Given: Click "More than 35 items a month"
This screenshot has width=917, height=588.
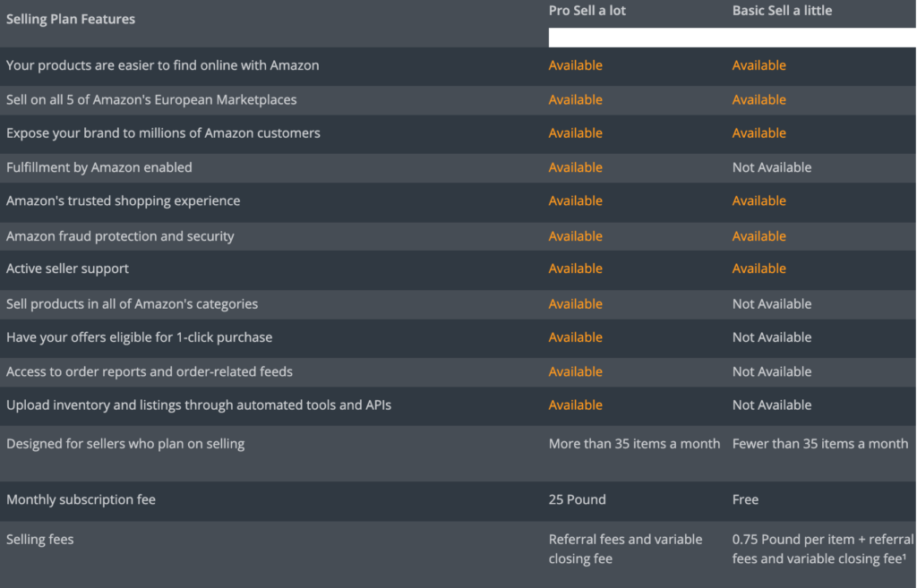Looking at the screenshot, I should pyautogui.click(x=634, y=444).
